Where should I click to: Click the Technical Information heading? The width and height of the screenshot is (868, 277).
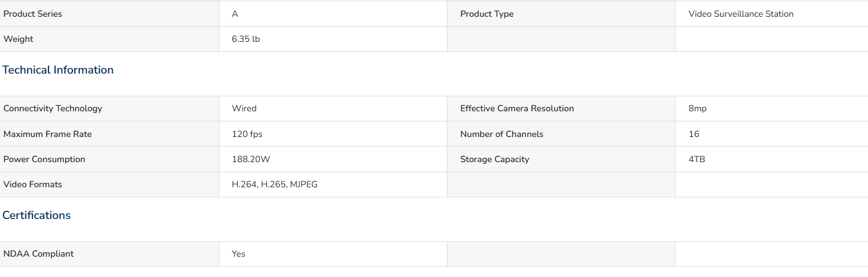point(58,70)
